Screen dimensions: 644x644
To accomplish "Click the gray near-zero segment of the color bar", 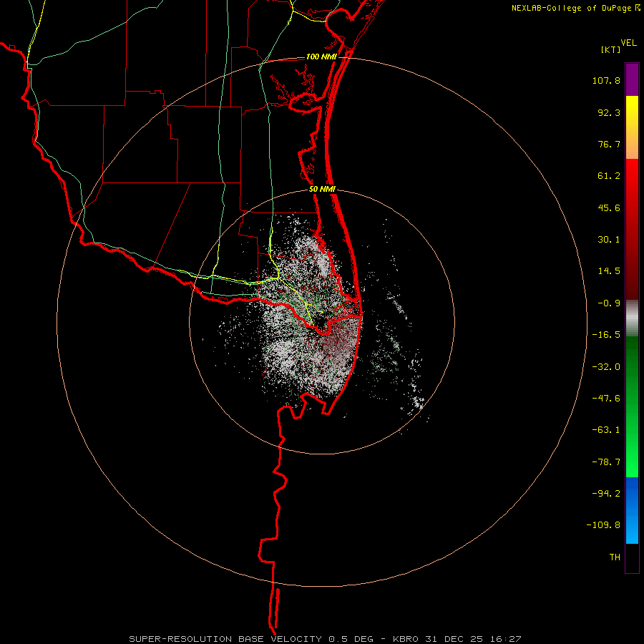I will click(632, 318).
